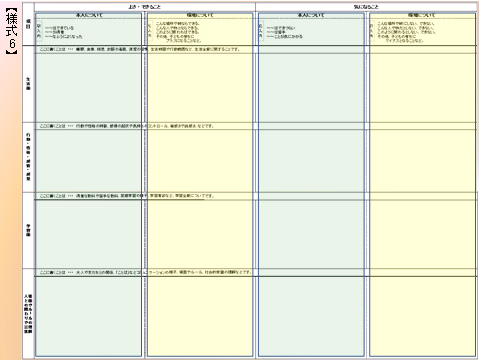
Task: Click the 学習面 row label
Action: (x=28, y=230)
